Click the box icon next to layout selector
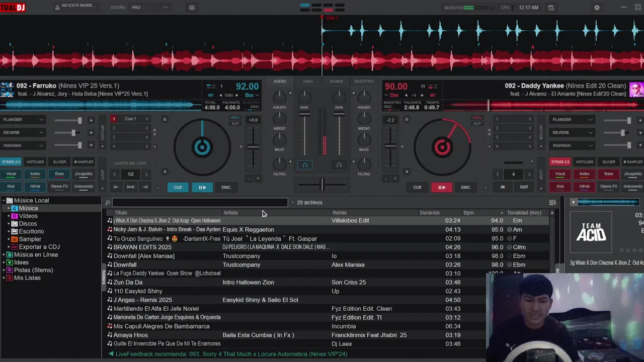Screen dimensions: 644x362 (x=192, y=8)
